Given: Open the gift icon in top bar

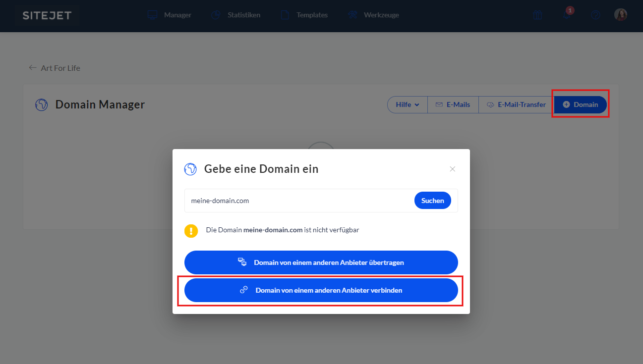Looking at the screenshot, I should (x=537, y=15).
